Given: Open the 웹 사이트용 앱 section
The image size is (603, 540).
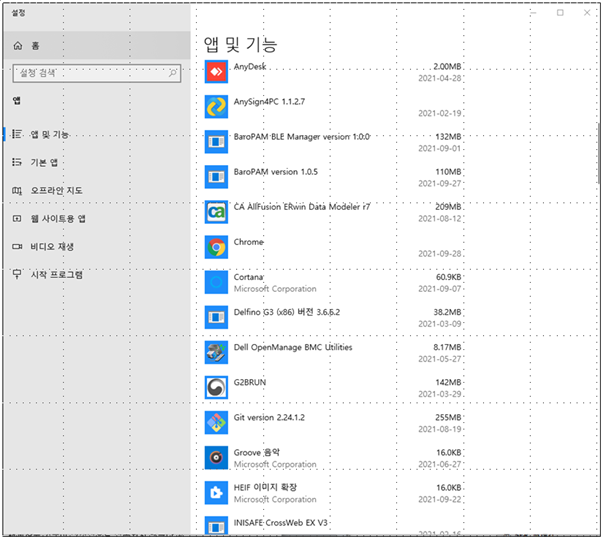Looking at the screenshot, I should tap(97, 218).
